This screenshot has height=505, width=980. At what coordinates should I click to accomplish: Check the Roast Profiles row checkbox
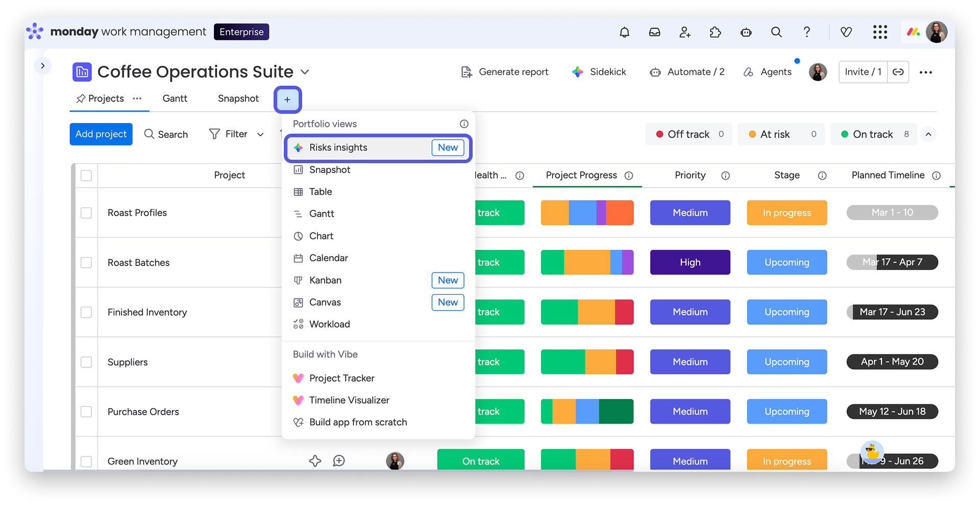point(86,213)
